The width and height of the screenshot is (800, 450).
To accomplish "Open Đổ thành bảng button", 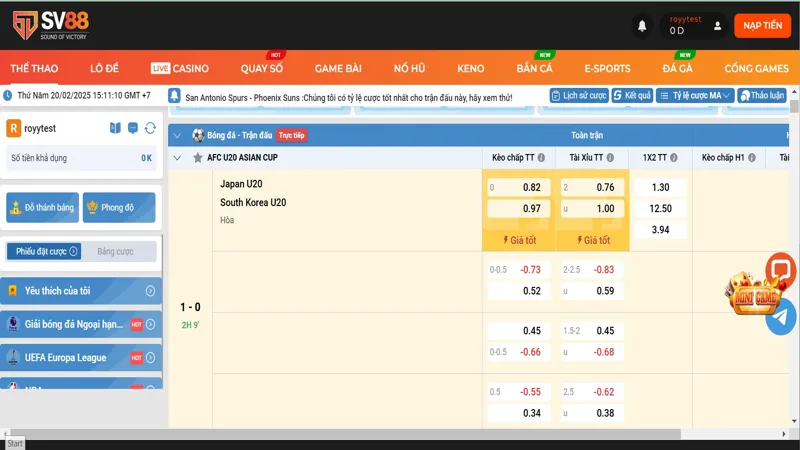I will (x=42, y=207).
